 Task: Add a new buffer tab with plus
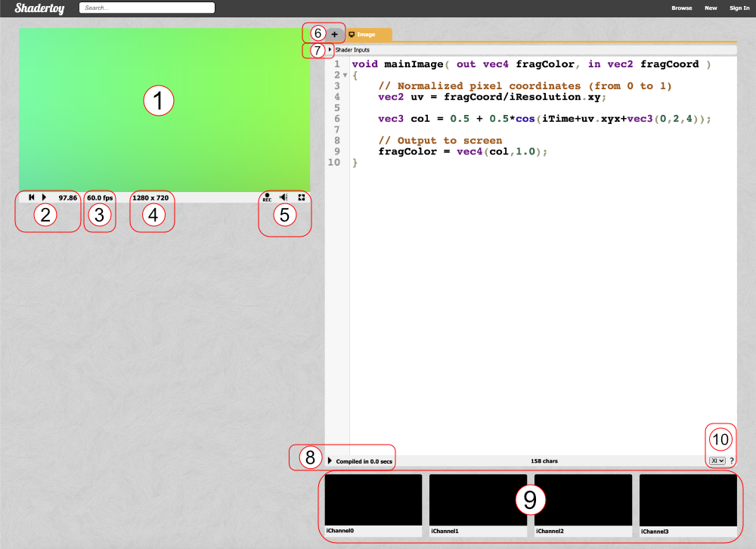coord(335,34)
